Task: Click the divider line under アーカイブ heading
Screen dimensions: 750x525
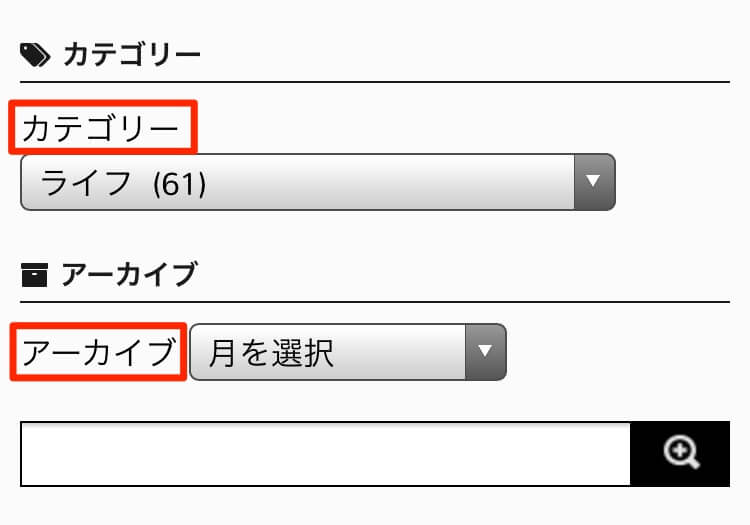Action: click(x=375, y=302)
